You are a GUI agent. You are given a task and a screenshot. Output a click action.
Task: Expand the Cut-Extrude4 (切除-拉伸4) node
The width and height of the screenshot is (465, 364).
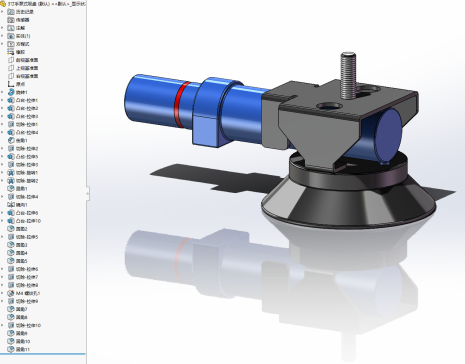pyautogui.click(x=3, y=197)
